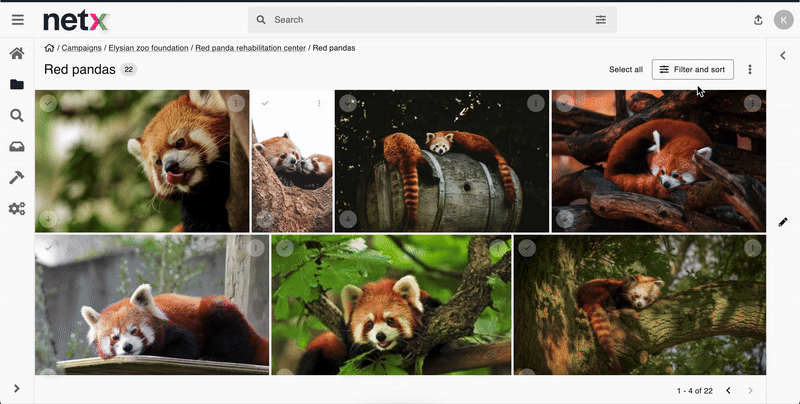800x404 pixels.
Task: Open the hammer Tools sidebar icon
Action: tap(17, 178)
